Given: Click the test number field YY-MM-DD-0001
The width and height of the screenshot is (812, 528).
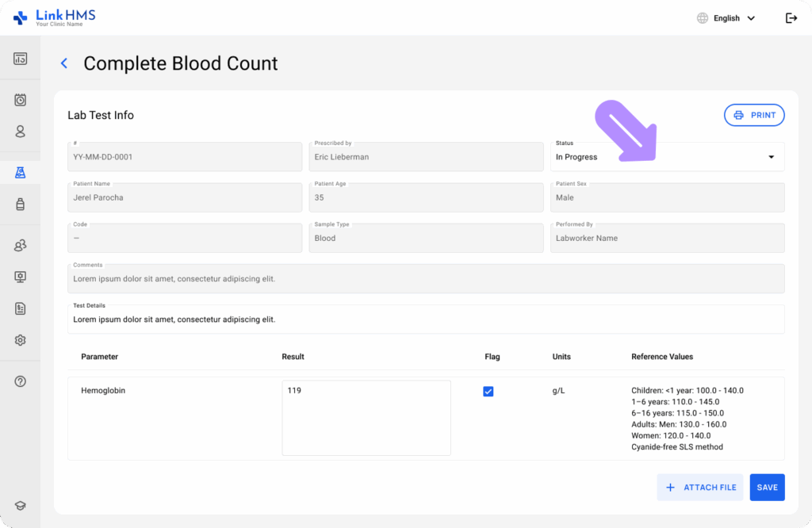Looking at the screenshot, I should pyautogui.click(x=185, y=156).
